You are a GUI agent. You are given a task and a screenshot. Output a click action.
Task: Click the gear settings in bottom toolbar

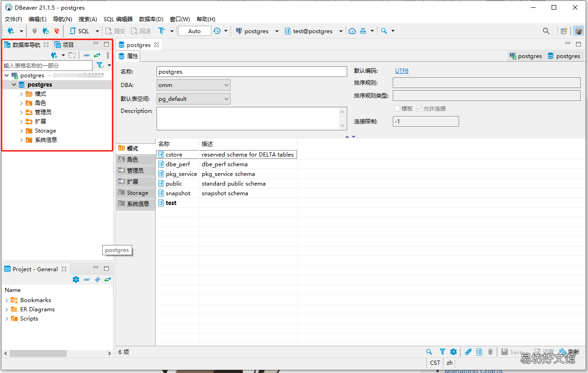click(454, 352)
